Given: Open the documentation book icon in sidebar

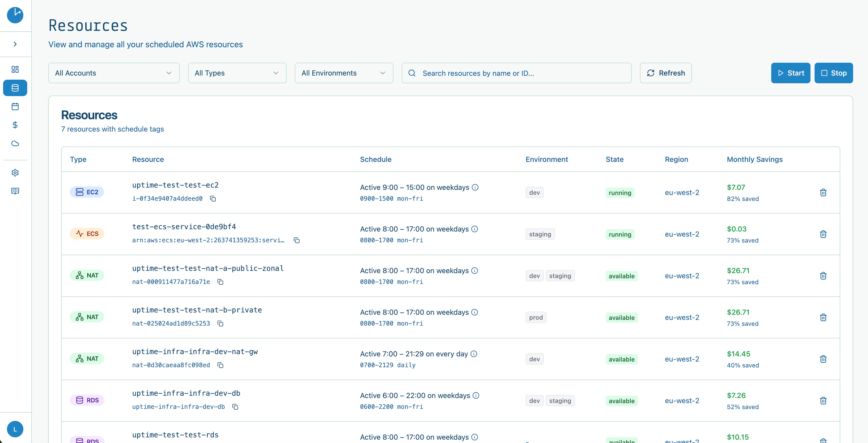Looking at the screenshot, I should click(x=15, y=191).
